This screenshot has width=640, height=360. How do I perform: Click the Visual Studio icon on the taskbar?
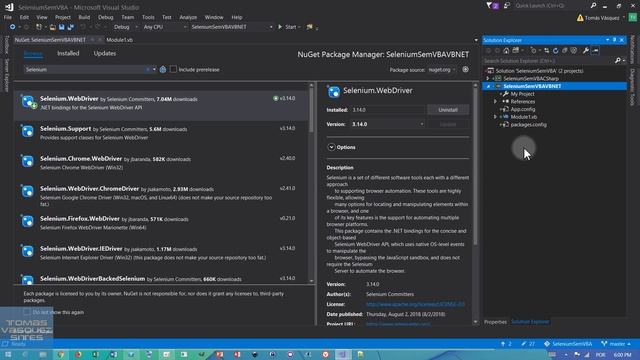[x=343, y=354]
